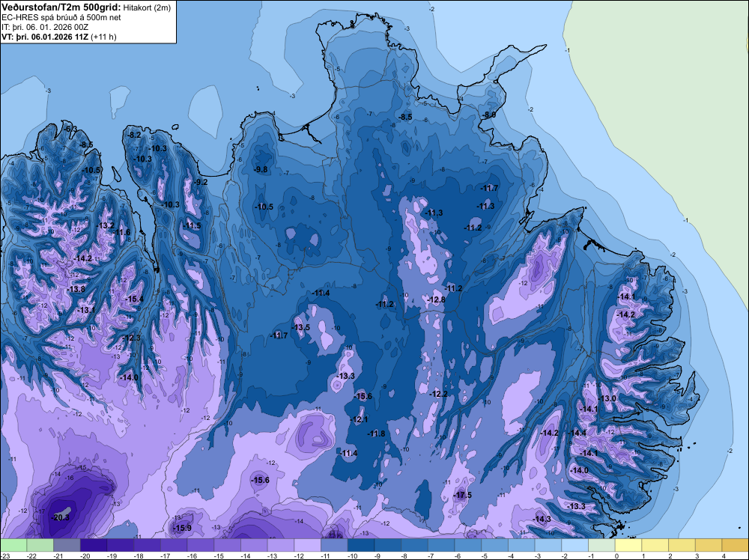The height and width of the screenshot is (560, 749).
Task: Click the 'EC-HRES spá brúuð á 500m net' line
Action: pos(61,17)
